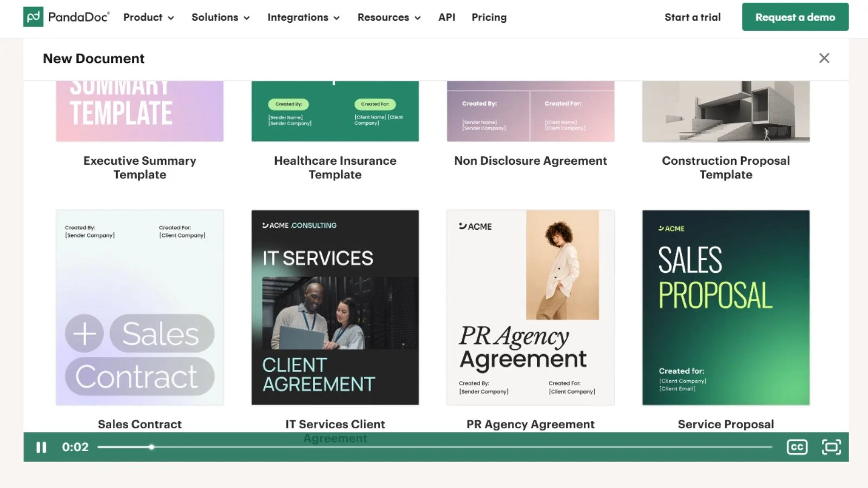Click the Request a demo button
The image size is (868, 488).
[795, 17]
